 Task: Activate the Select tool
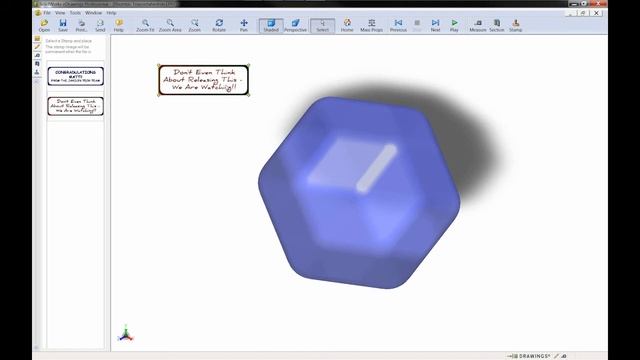322,25
